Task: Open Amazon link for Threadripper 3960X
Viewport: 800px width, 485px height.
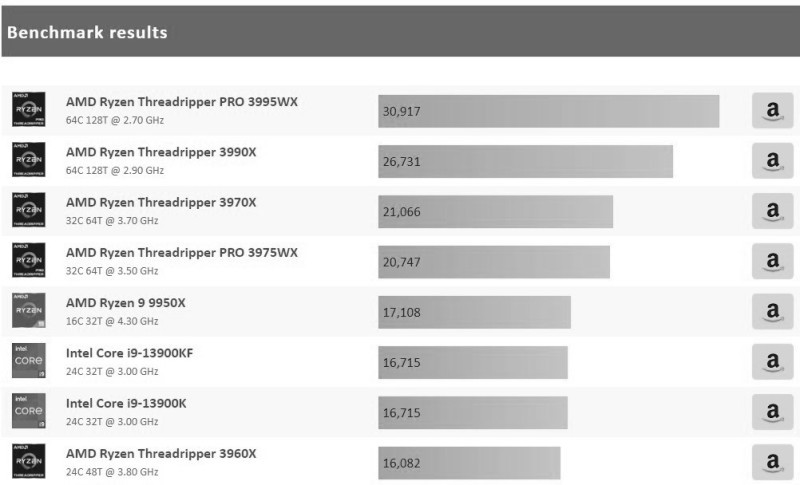Action: pos(772,462)
